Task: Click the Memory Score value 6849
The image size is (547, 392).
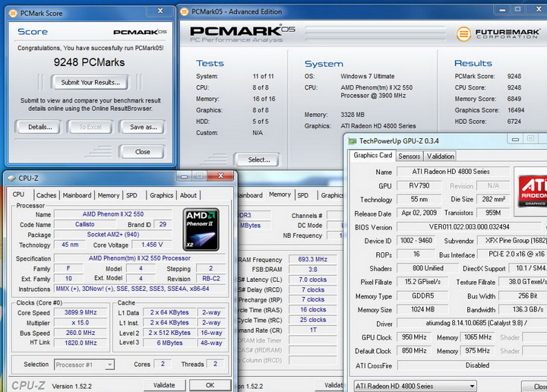Action: click(514, 99)
